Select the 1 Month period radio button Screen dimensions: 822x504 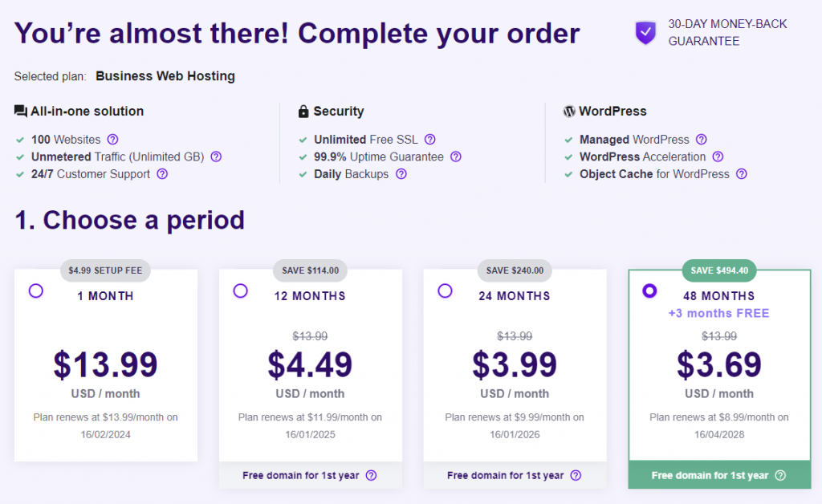point(35,291)
